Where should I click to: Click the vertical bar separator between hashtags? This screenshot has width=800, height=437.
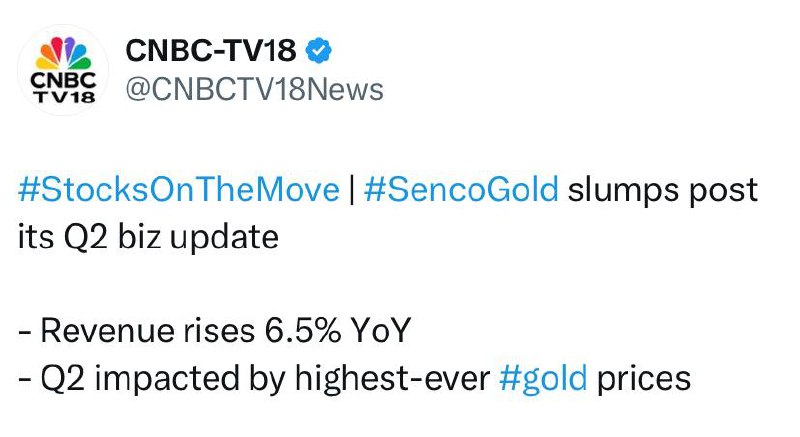point(352,191)
